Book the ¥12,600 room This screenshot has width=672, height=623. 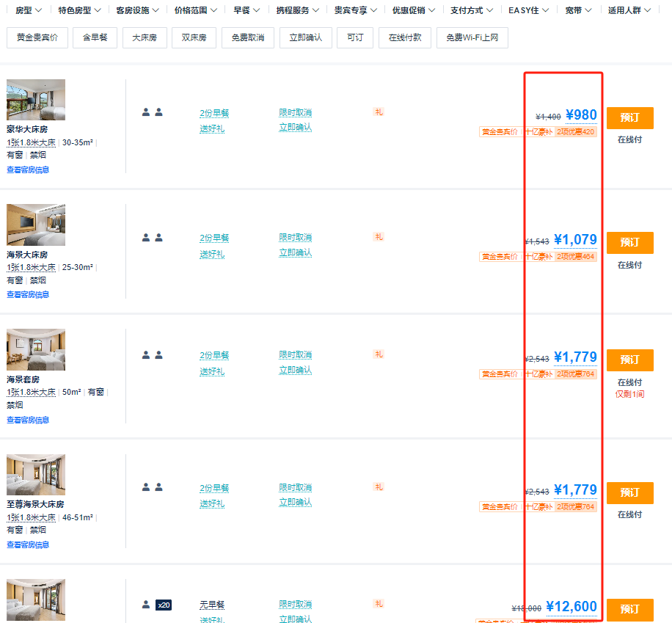coord(629,609)
